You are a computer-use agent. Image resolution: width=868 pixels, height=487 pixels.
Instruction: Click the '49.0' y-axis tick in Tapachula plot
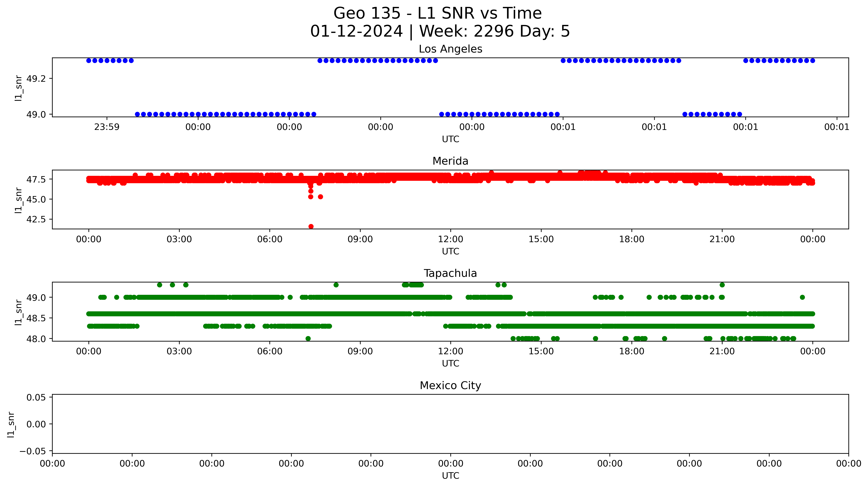tap(36, 298)
